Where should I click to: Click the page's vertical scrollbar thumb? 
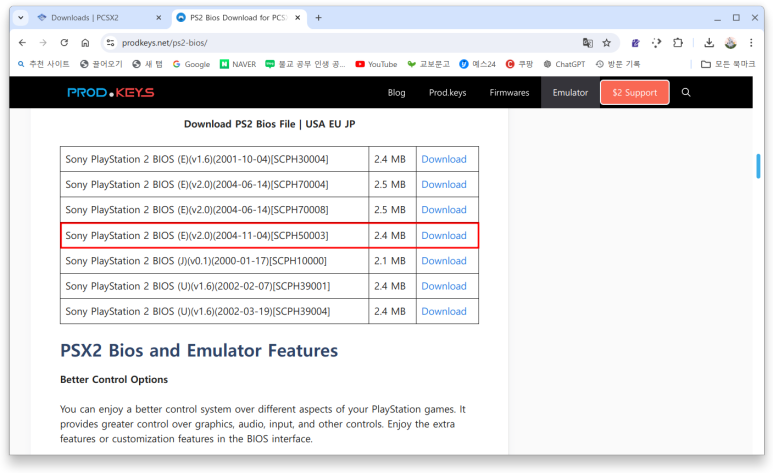(x=758, y=166)
